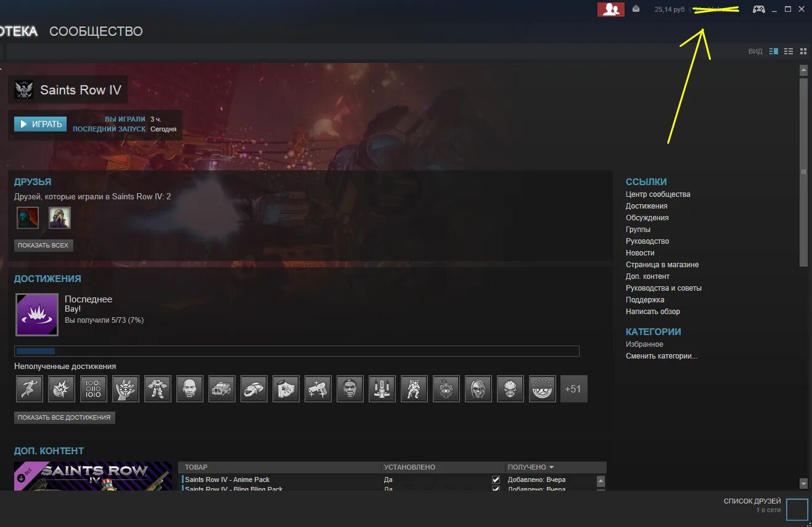Open the Saints Row IV DLC banner

93,476
